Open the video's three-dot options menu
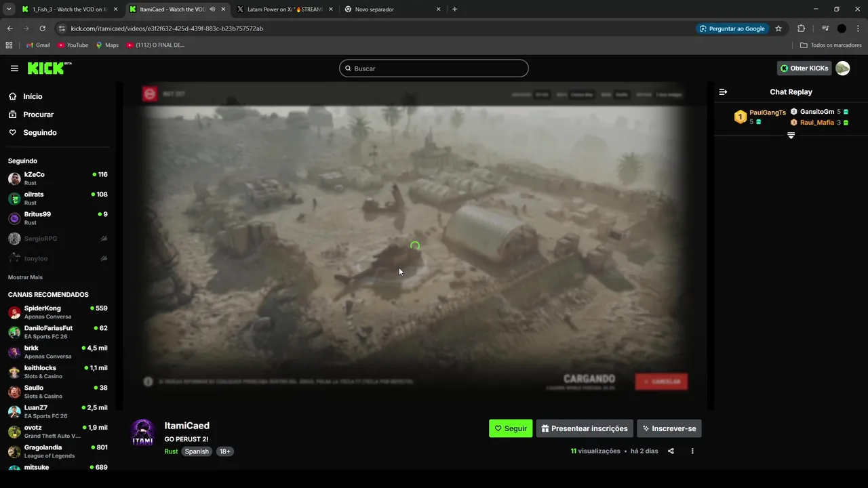 tap(692, 451)
